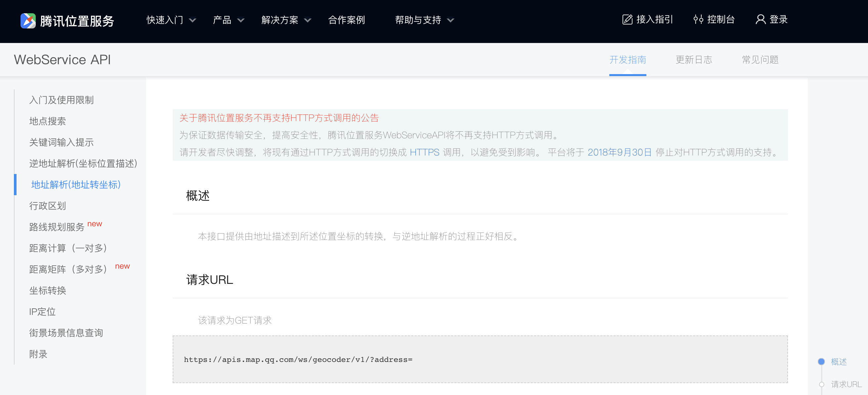Open 地点搜索 in the sidebar
This screenshot has height=395, width=868.
pos(48,121)
